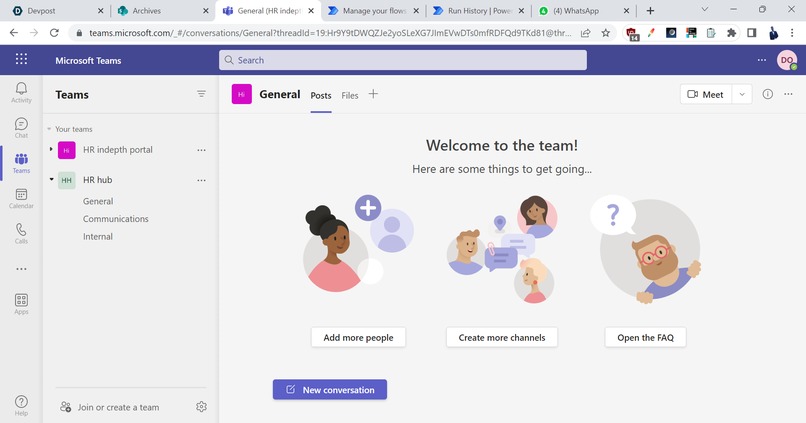Select the Teams icon in the left rail

point(21,163)
